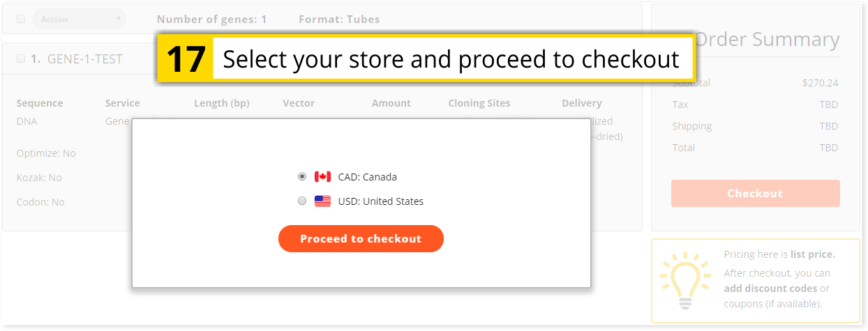This screenshot has width=868, height=331.
Task: Click the USD: United States label text
Action: tap(380, 201)
